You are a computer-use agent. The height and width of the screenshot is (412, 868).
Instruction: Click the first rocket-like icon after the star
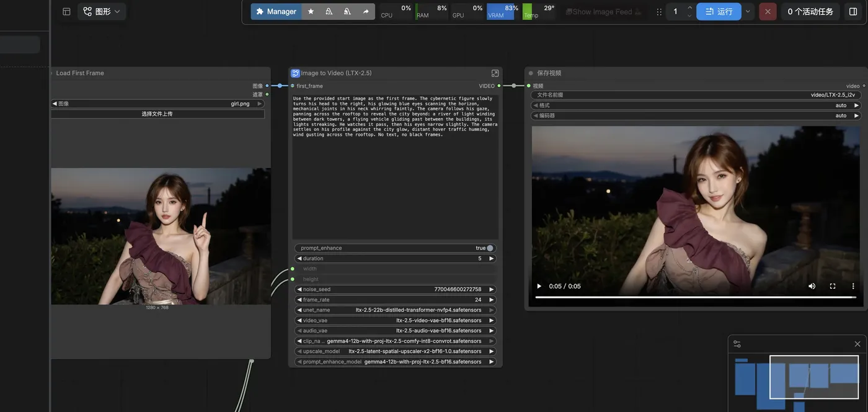pyautogui.click(x=329, y=11)
